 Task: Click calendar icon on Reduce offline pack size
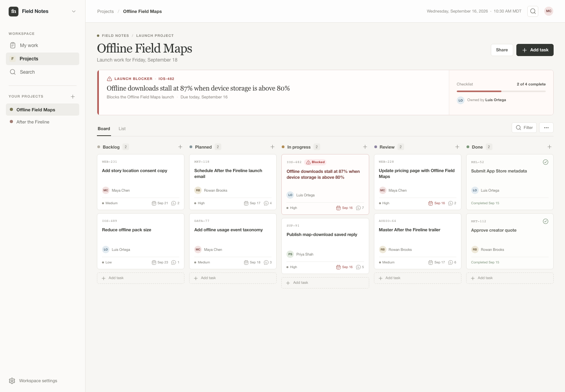click(x=154, y=262)
